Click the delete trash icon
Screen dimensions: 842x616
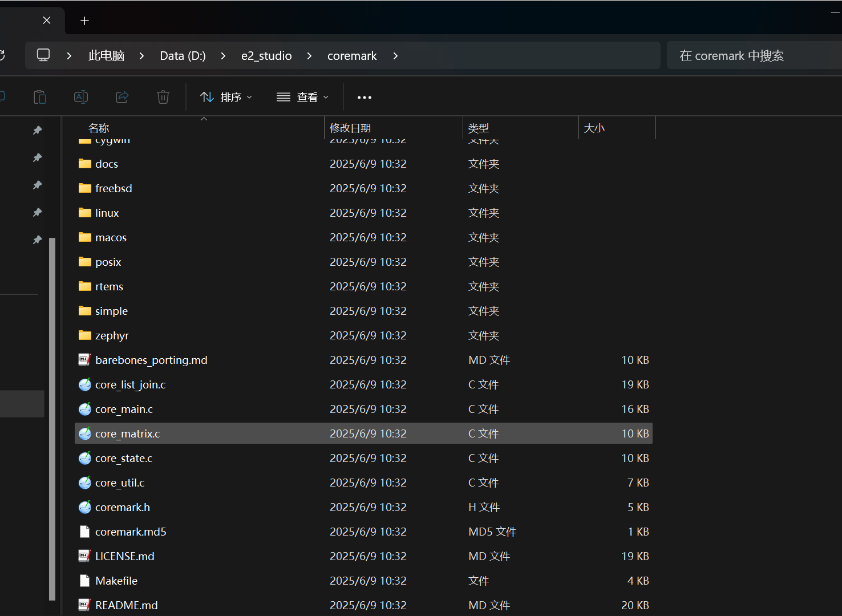163,97
